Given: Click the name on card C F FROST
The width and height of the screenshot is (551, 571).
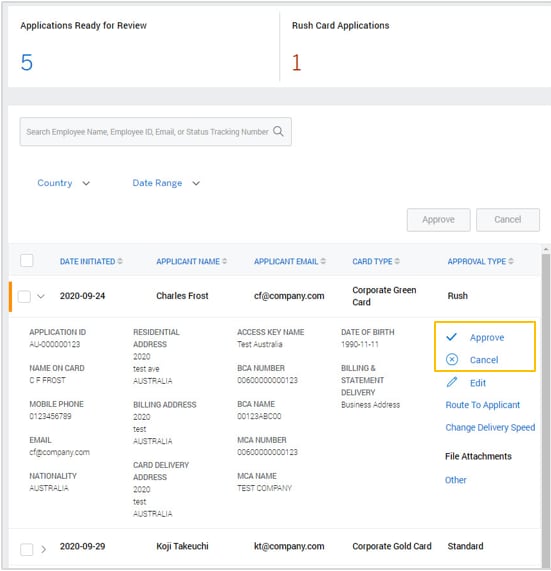Looking at the screenshot, I should pos(47,380).
